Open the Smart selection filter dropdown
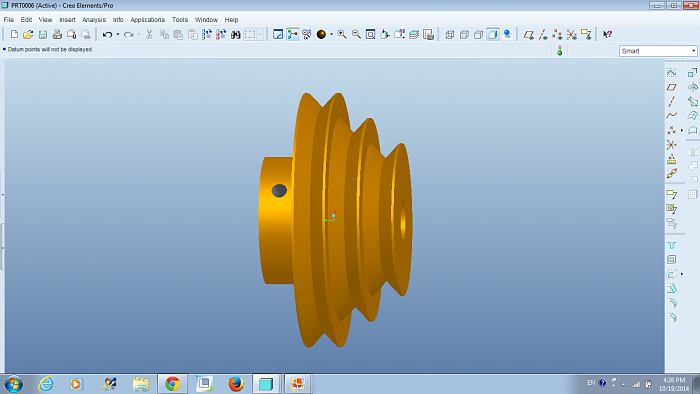This screenshot has height=394, width=700. 658,51
